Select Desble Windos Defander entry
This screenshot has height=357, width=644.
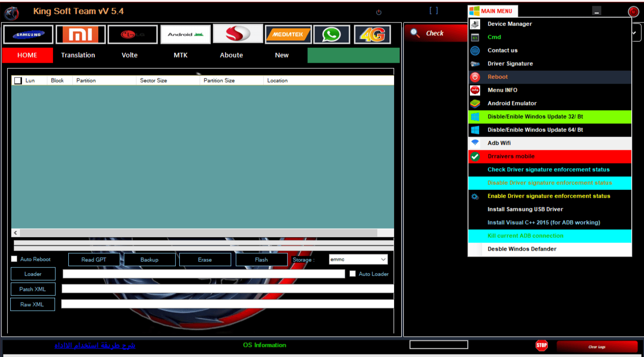pyautogui.click(x=550, y=249)
